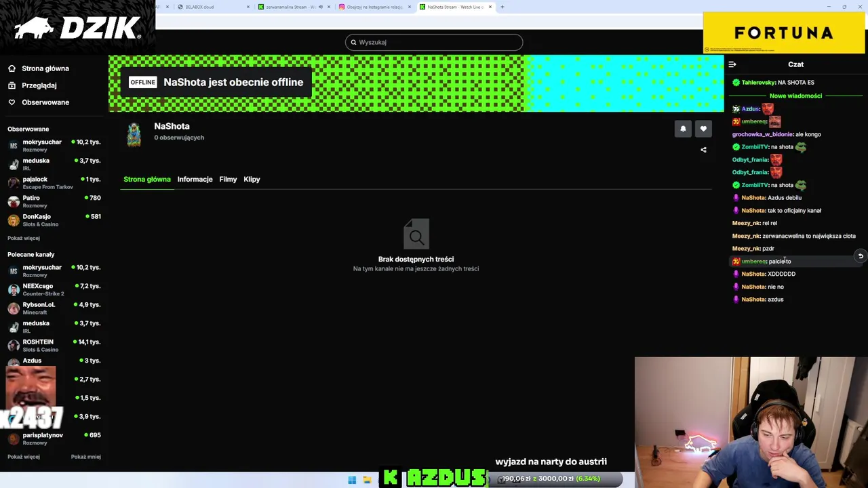The width and height of the screenshot is (868, 488).
Task: Click RybsonLoL avatar icon
Action: click(x=14, y=308)
